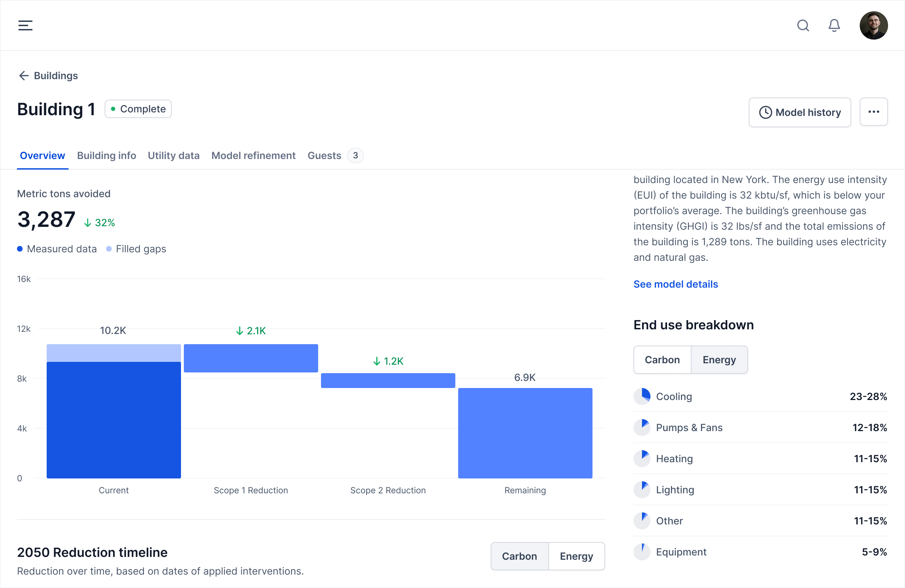Viewport: 905px width, 588px height.
Task: Open the See model details link
Action: coord(675,284)
